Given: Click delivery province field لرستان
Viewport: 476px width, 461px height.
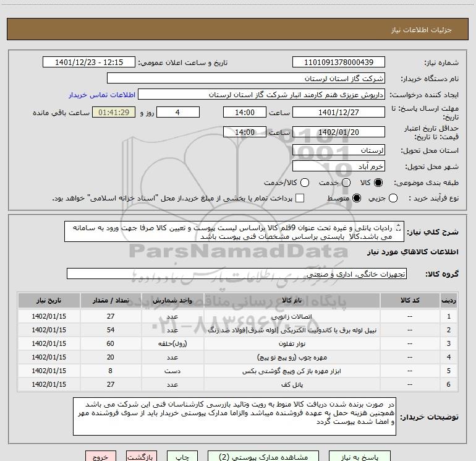Looking at the screenshot, I should click(x=339, y=150).
